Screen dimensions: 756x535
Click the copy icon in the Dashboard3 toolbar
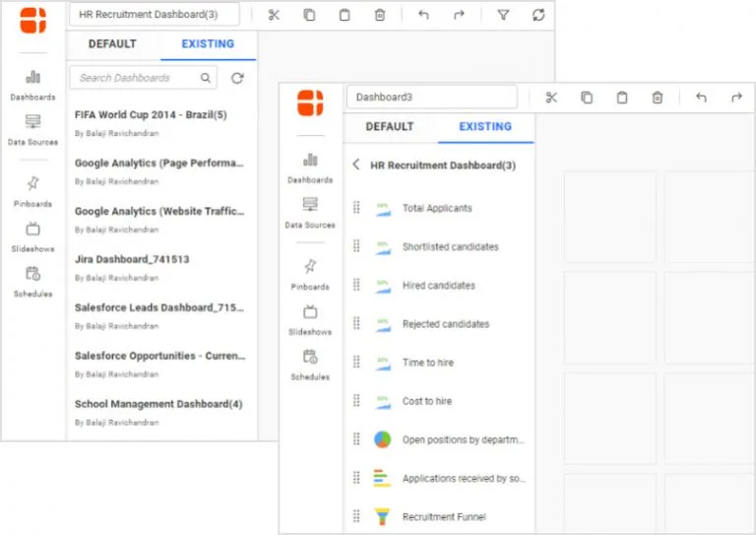587,98
